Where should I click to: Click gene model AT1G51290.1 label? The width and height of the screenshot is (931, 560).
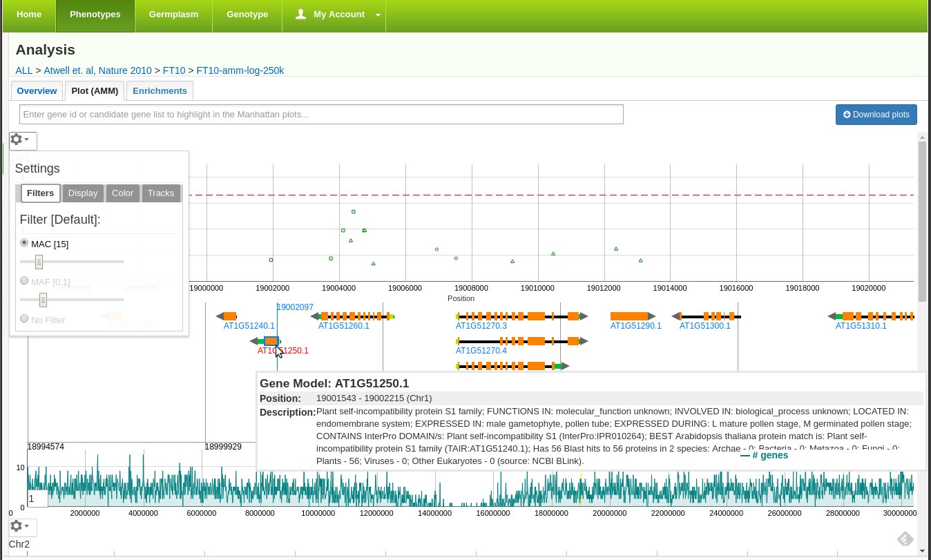pos(636,326)
